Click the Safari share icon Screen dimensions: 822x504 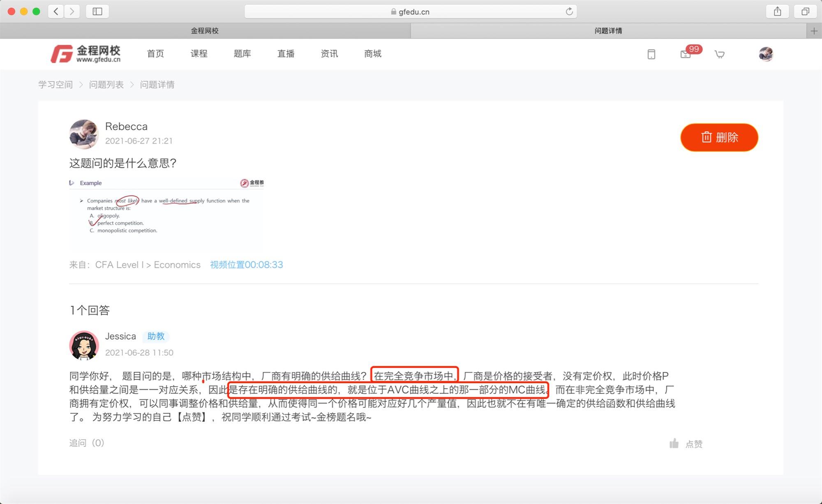pyautogui.click(x=777, y=12)
